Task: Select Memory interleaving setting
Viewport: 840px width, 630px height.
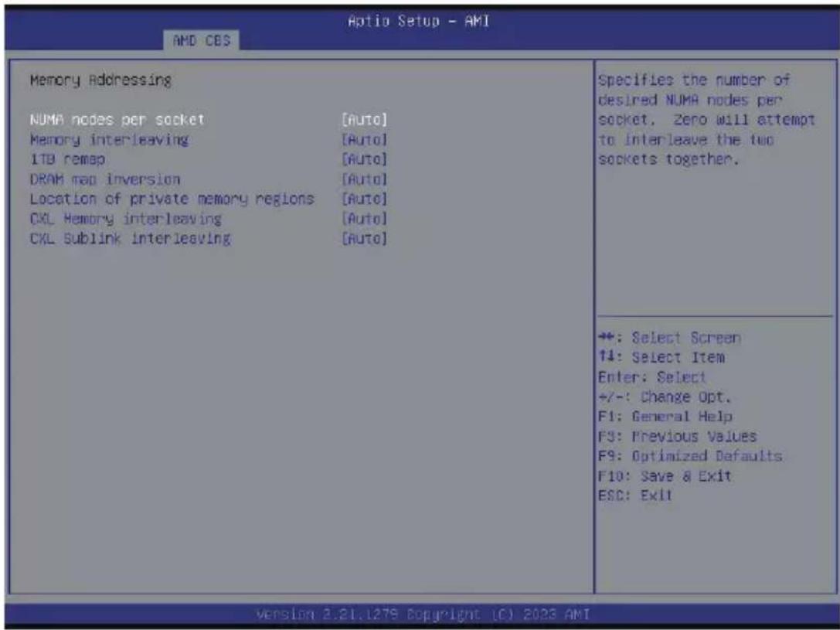Action: 109,140
